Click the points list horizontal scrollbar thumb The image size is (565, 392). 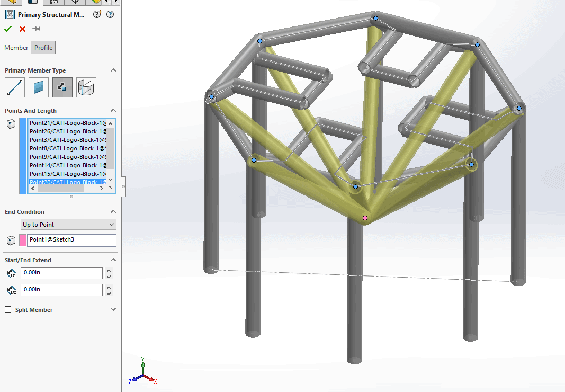point(60,189)
